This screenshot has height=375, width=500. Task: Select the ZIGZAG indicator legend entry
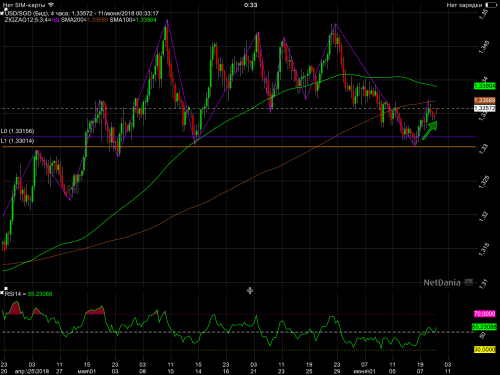point(32,20)
